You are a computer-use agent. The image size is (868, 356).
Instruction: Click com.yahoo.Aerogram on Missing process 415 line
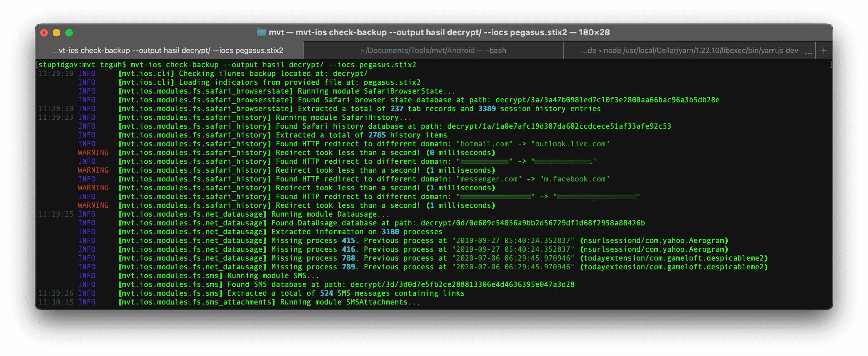pos(685,240)
